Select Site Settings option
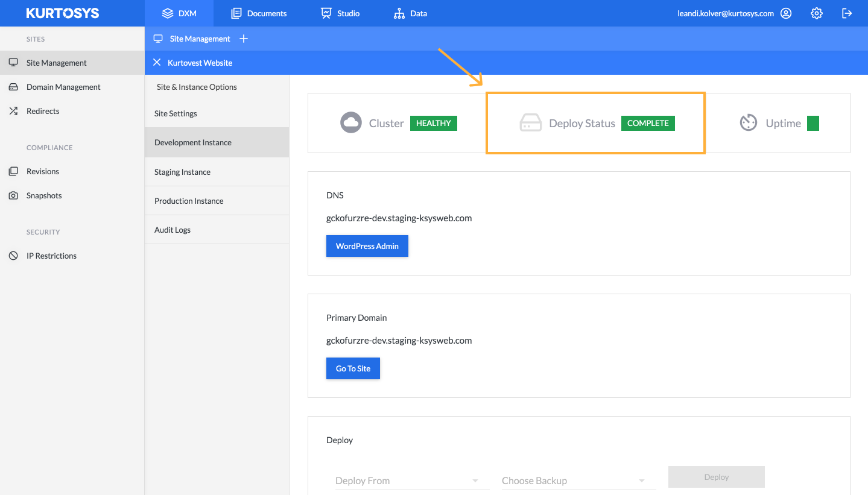868x495 pixels. point(217,113)
